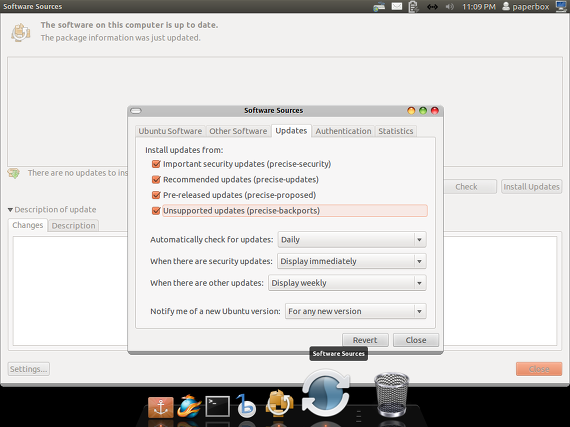The width and height of the screenshot is (570, 427).
Task: Open 'Notify me of a new Ubuntu version' dropdown
Action: click(x=356, y=311)
